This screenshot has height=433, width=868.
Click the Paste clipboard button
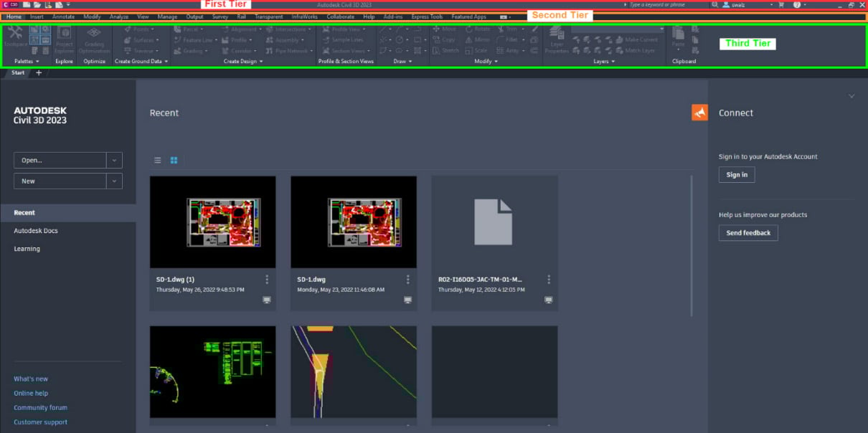click(678, 37)
